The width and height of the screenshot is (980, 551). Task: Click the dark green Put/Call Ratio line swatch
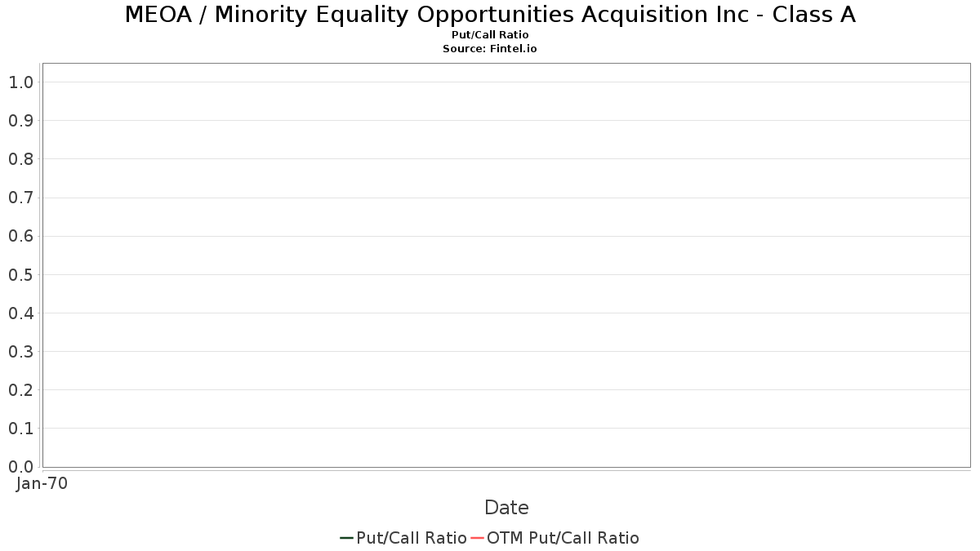pyautogui.click(x=346, y=538)
